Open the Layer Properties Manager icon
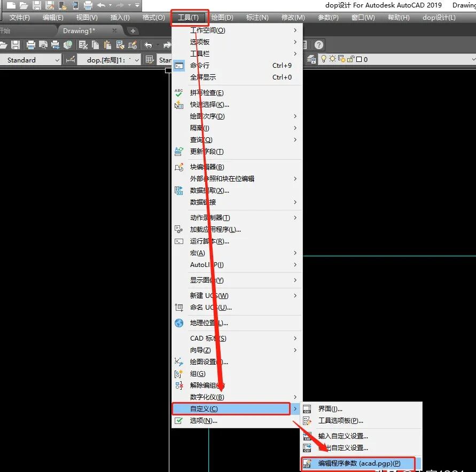 pyautogui.click(x=311, y=59)
